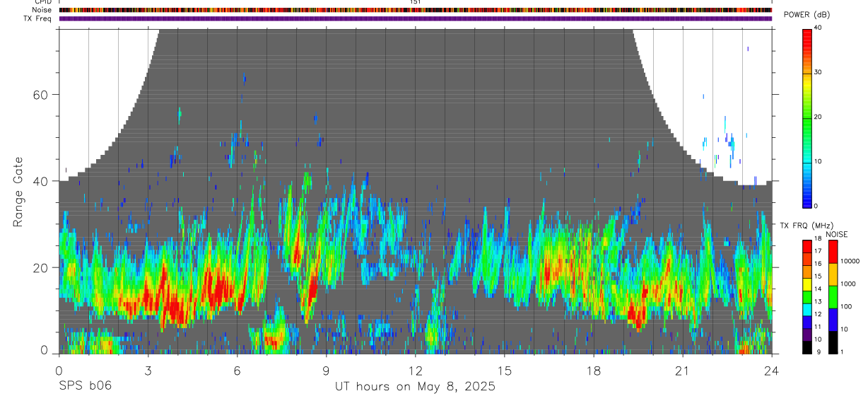Click the purple TX Freq strip at top
The image size is (868, 401).
tap(415, 18)
